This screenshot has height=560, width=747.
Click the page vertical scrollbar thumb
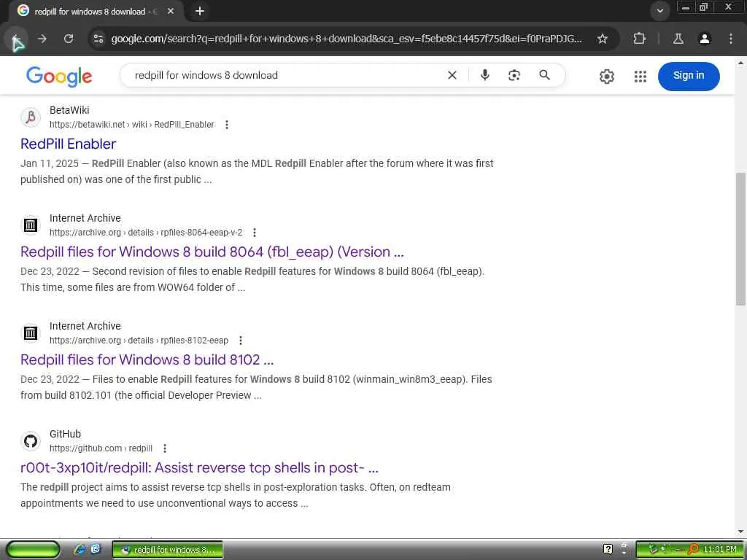click(x=740, y=238)
